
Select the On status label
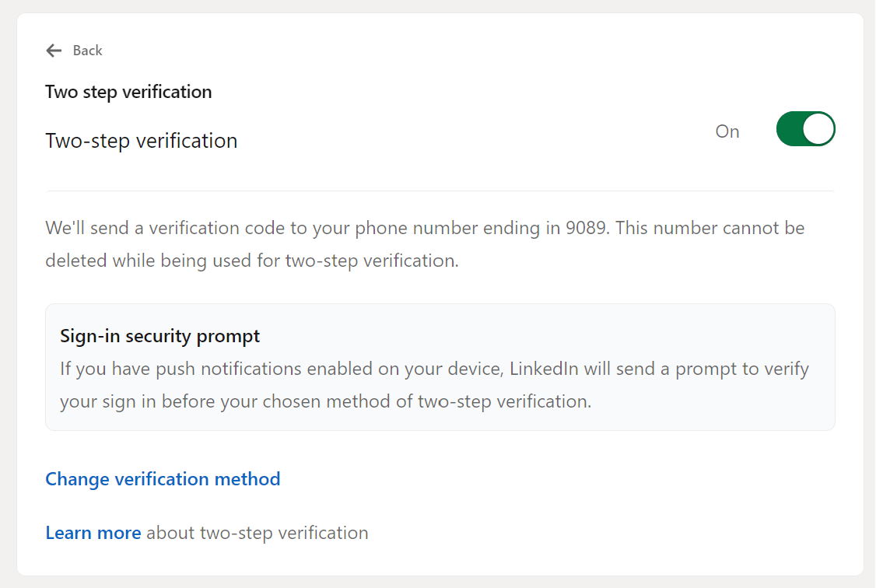727,131
